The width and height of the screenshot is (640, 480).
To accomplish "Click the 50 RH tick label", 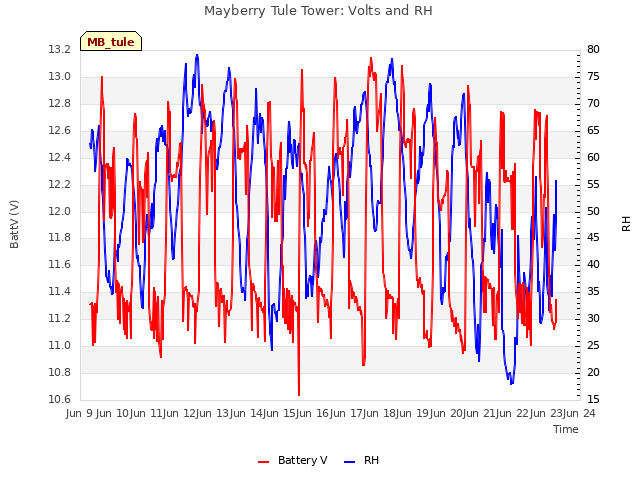I will [x=593, y=211].
